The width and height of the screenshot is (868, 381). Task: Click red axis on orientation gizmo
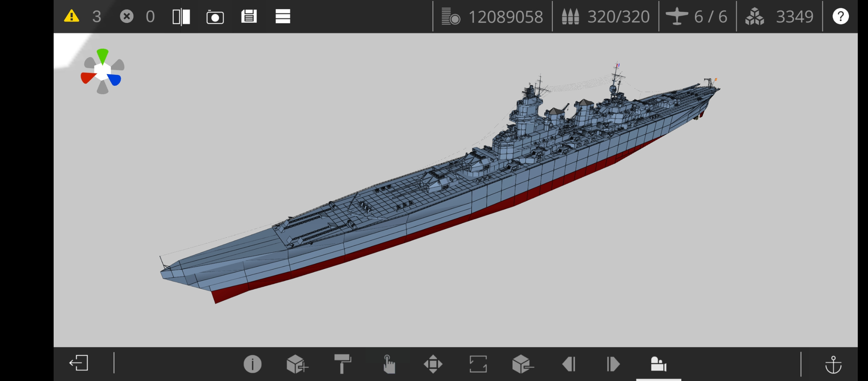pos(88,78)
